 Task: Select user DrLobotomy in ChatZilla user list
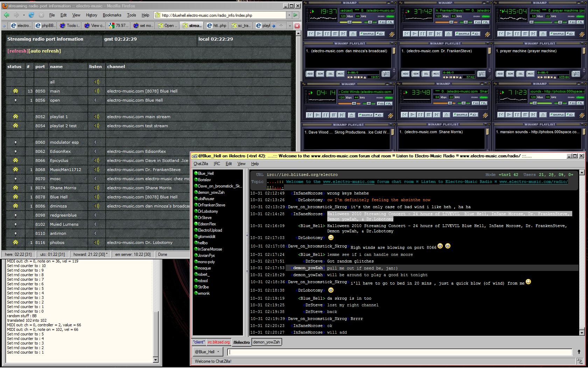tap(208, 211)
